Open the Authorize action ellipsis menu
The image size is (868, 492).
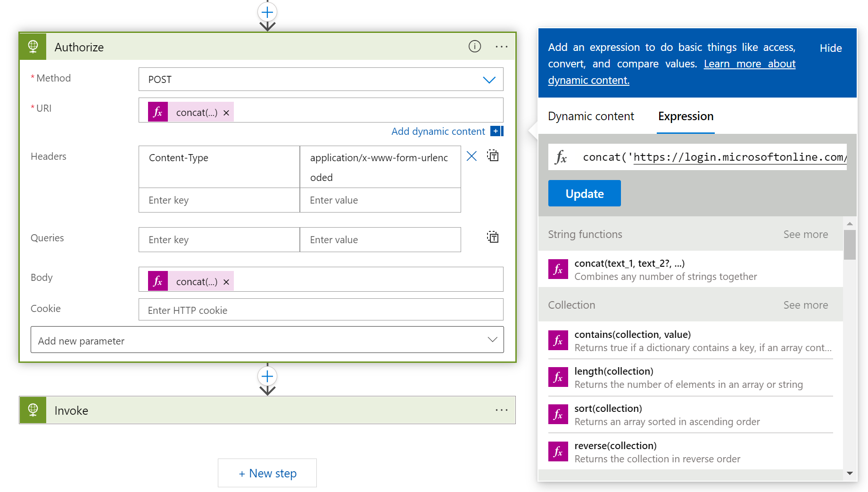(501, 47)
